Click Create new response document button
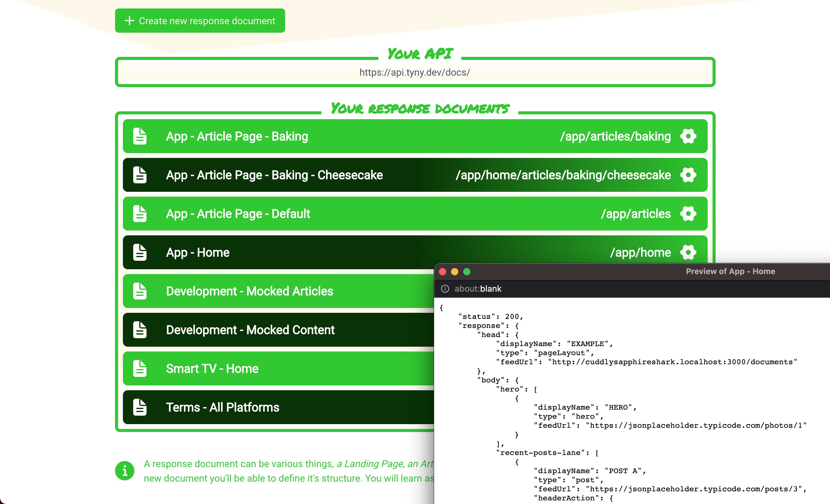The height and width of the screenshot is (504, 830). pyautogui.click(x=200, y=21)
